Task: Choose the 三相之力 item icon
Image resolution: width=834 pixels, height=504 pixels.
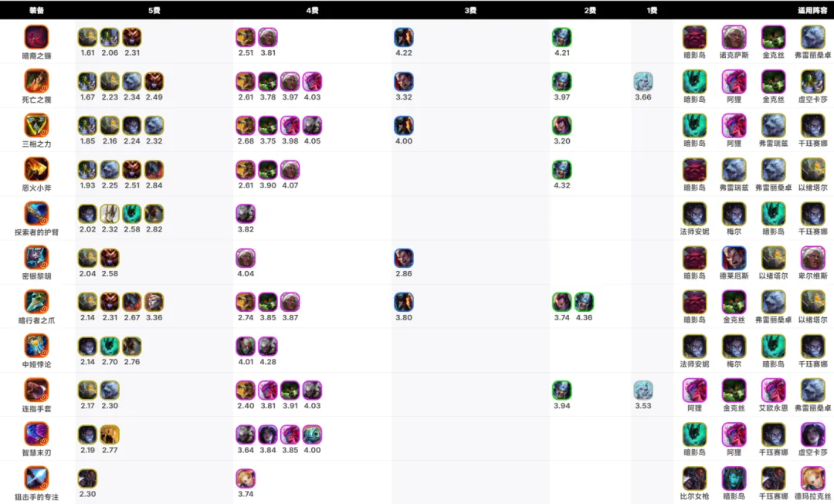Action: point(37,126)
